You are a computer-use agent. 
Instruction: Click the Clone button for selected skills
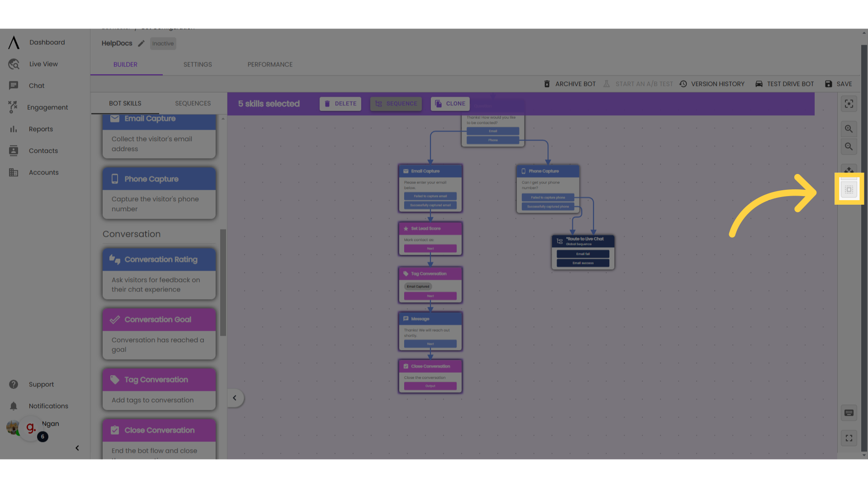(x=450, y=103)
